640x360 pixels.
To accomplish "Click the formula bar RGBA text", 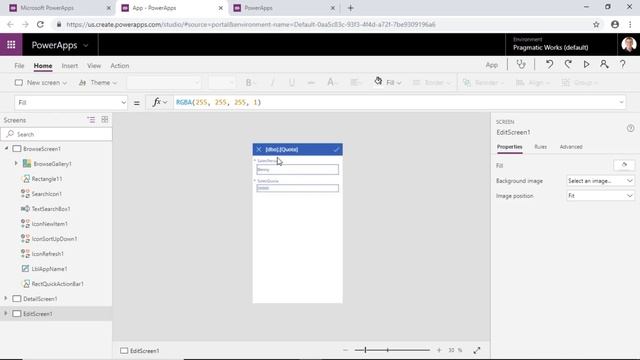I will 218,102.
